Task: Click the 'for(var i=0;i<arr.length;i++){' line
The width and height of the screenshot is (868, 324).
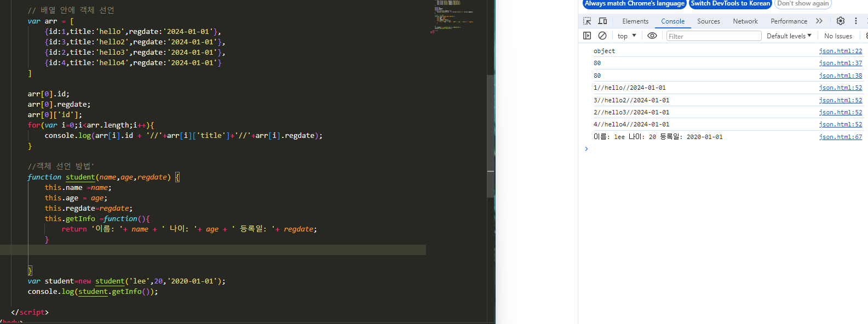Action: [x=91, y=125]
